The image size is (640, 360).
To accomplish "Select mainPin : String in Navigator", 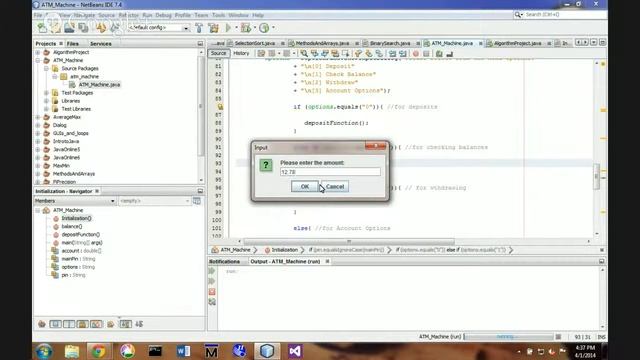I will click(x=78, y=259).
